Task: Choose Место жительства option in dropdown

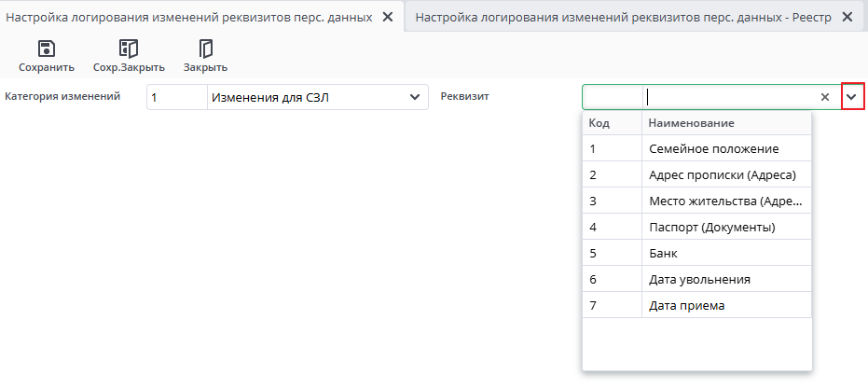Action: pos(725,201)
